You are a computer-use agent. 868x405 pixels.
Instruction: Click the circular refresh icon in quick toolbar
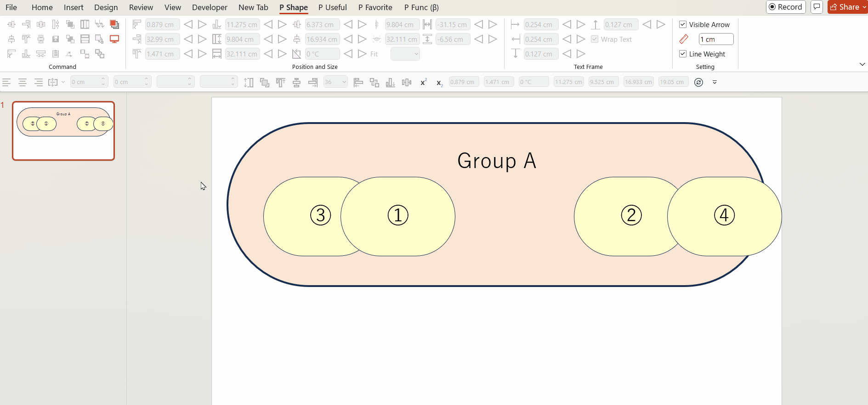tap(698, 82)
